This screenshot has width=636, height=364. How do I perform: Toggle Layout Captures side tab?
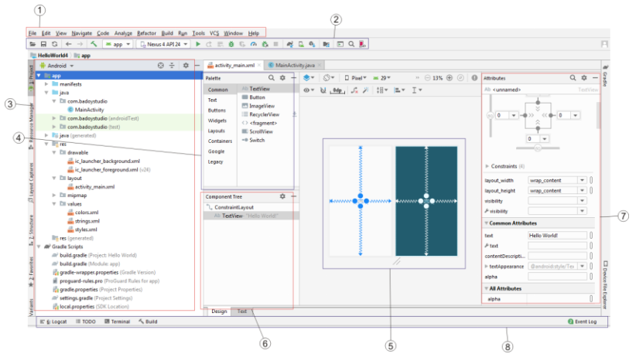[x=31, y=182]
